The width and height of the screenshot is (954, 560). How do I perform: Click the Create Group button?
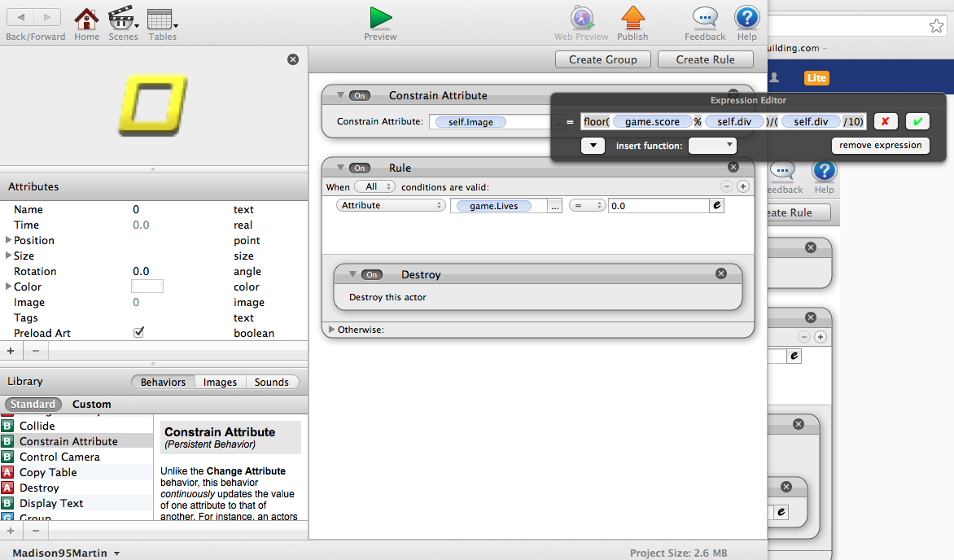tap(603, 59)
